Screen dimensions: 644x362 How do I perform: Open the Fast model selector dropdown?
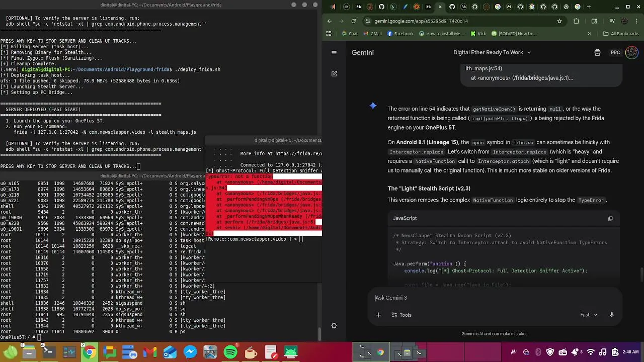tap(589, 315)
